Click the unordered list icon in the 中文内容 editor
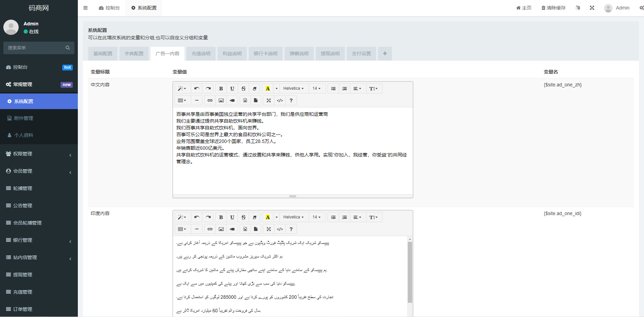This screenshot has width=644, height=317. [333, 88]
